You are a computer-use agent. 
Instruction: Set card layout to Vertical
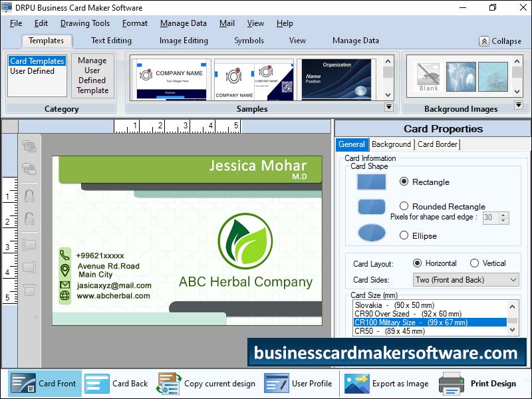(x=474, y=263)
